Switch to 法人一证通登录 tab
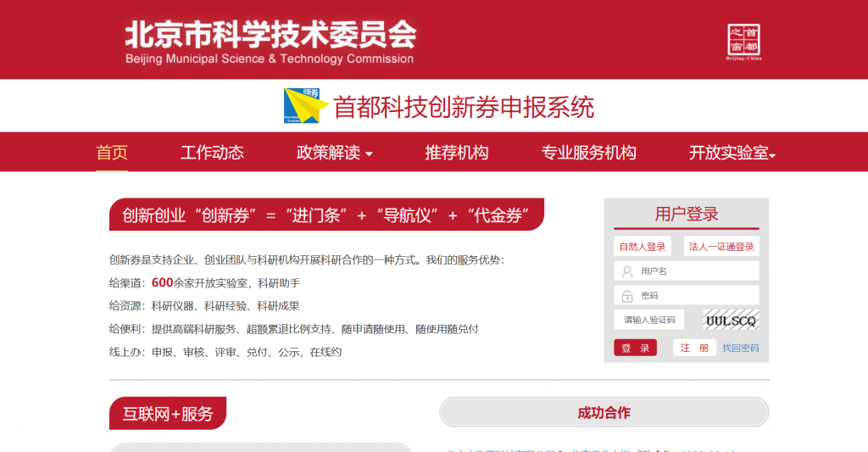Viewport: 868px width, 452px height. pos(721,247)
